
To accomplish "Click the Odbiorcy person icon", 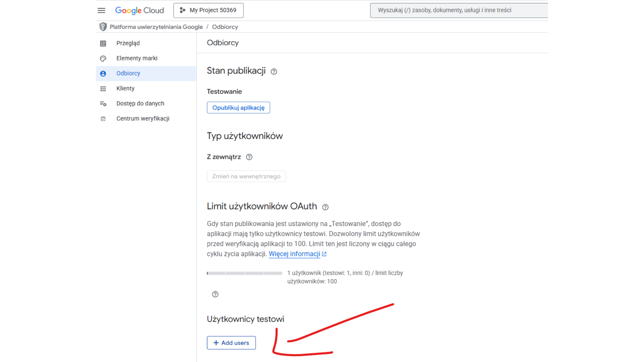I will click(x=103, y=73).
